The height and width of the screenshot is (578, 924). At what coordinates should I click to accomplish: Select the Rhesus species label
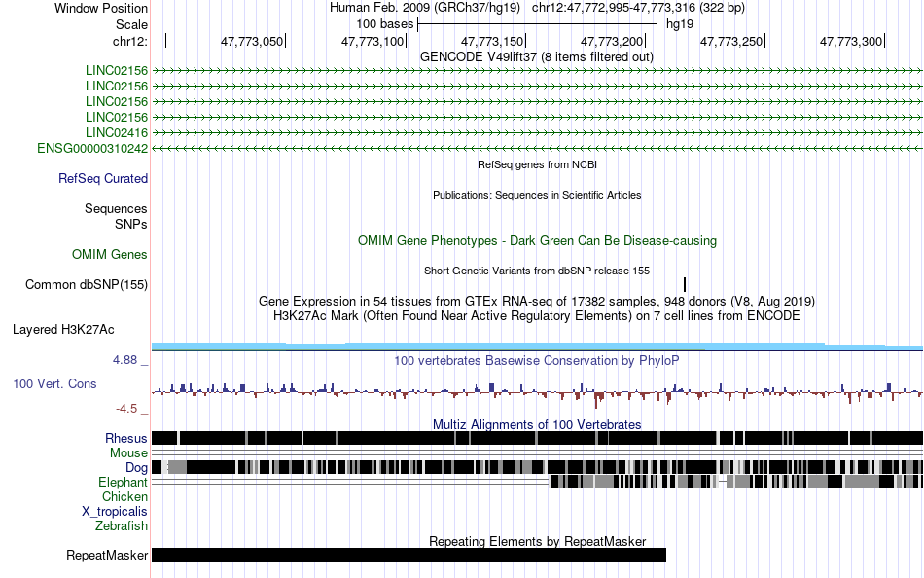pos(126,438)
